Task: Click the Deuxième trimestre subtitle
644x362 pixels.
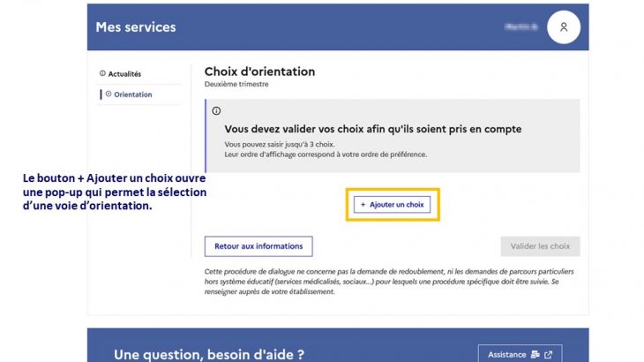Action: (236, 85)
